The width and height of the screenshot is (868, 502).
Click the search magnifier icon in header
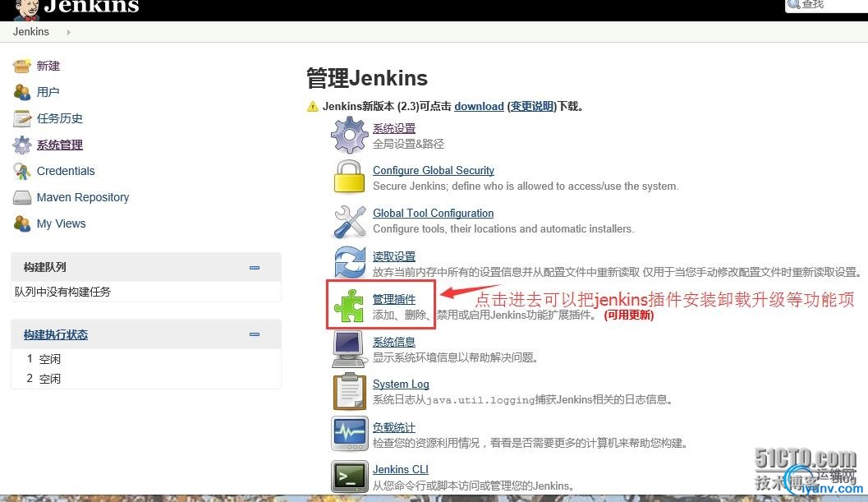pyautogui.click(x=794, y=4)
